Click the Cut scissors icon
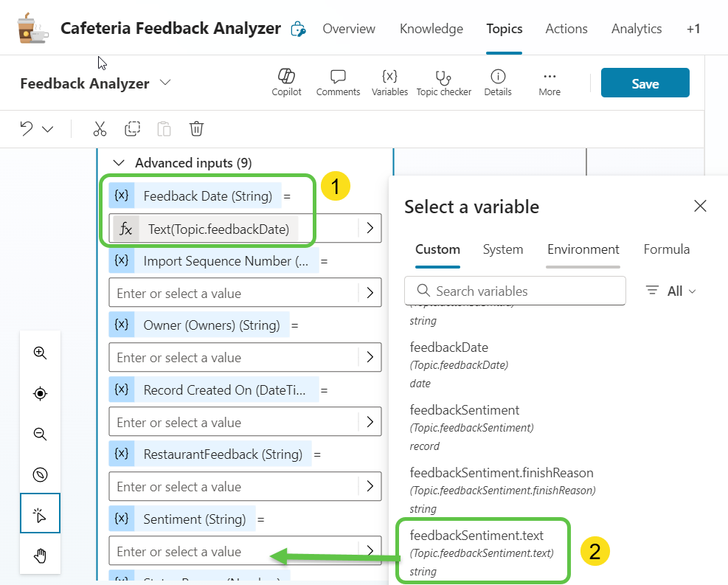 point(100,129)
